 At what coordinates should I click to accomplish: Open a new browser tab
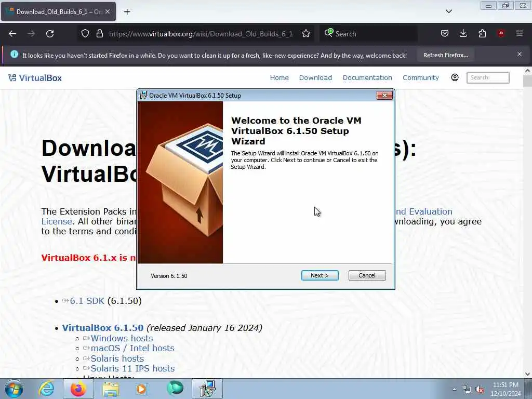coord(127,12)
